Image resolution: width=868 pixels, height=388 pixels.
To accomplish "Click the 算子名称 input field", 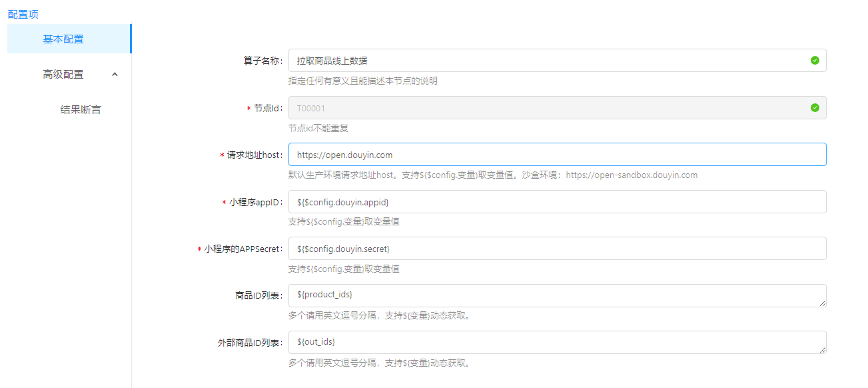I will [x=546, y=61].
